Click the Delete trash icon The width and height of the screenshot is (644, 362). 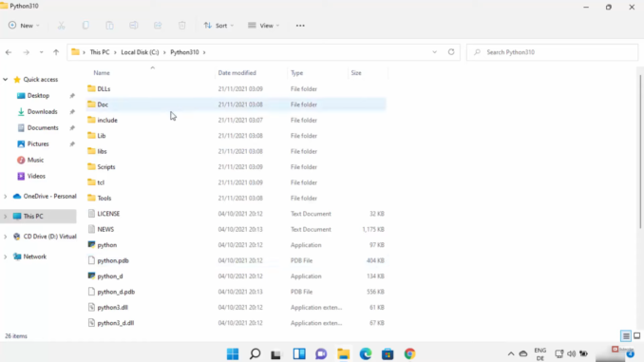182,26
